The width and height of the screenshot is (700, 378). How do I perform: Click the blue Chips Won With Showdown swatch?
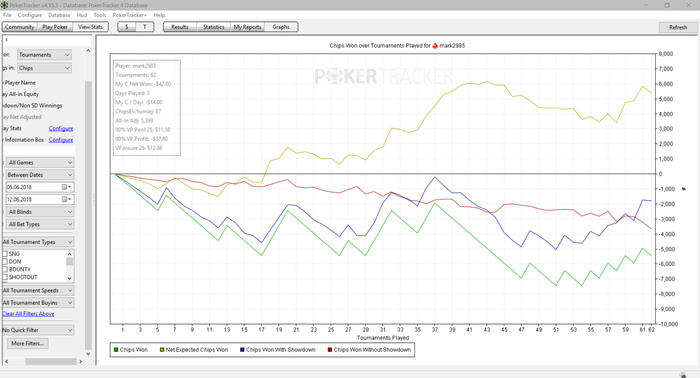(242, 350)
